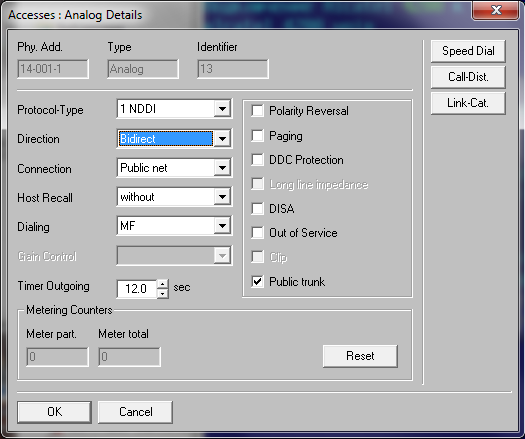The image size is (525, 439).
Task: Open the Link-Cat. settings
Action: 468,103
